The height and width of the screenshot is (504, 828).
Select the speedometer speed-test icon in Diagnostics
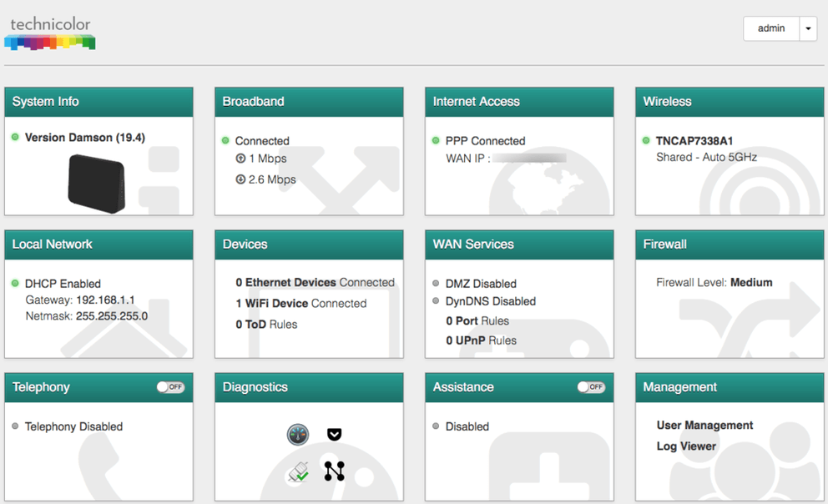pos(297,435)
